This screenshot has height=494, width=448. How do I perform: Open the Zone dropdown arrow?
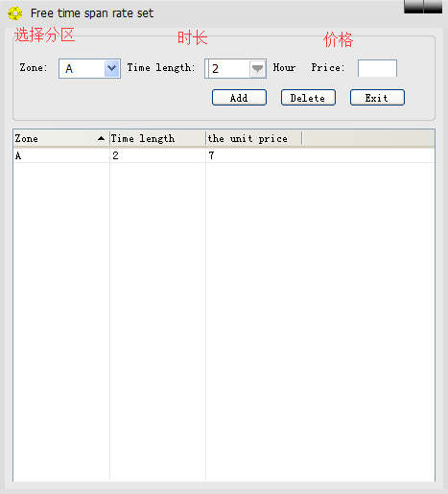pyautogui.click(x=111, y=68)
